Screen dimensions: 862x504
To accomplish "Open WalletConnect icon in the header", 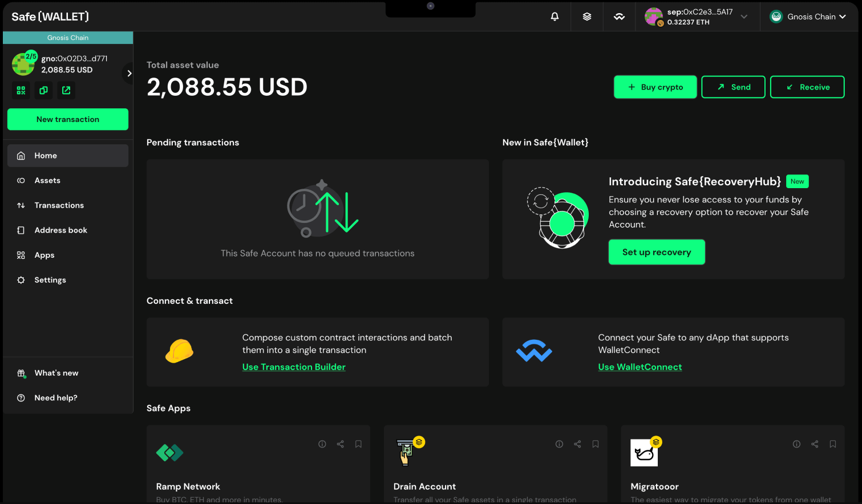I will pos(619,17).
